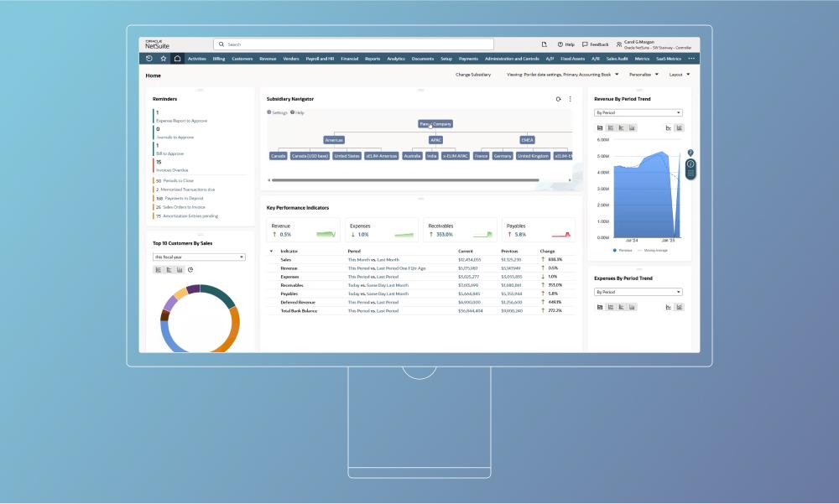The image size is (839, 504).
Task: Expand the Layout dropdown
Action: pos(680,74)
